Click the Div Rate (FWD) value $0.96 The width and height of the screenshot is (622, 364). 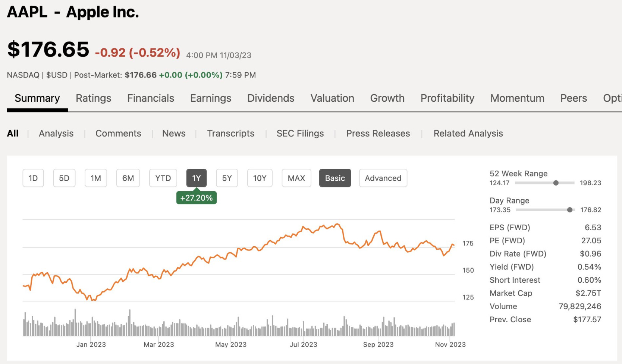click(591, 254)
